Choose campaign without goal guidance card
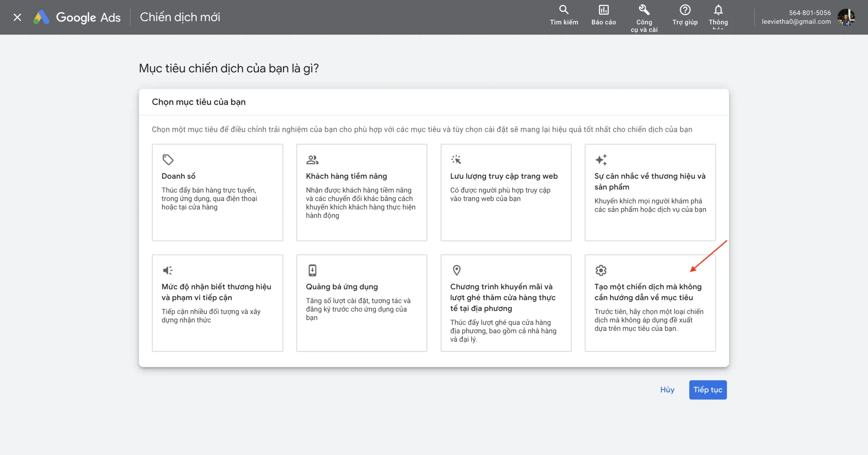The image size is (868, 455). point(650,303)
